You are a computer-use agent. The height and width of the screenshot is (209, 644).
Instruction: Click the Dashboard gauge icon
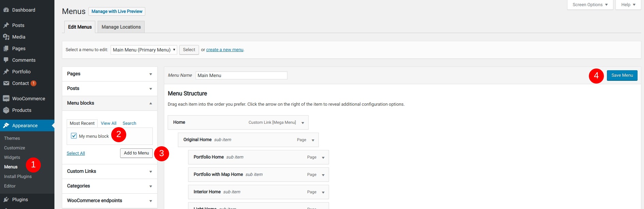6,10
